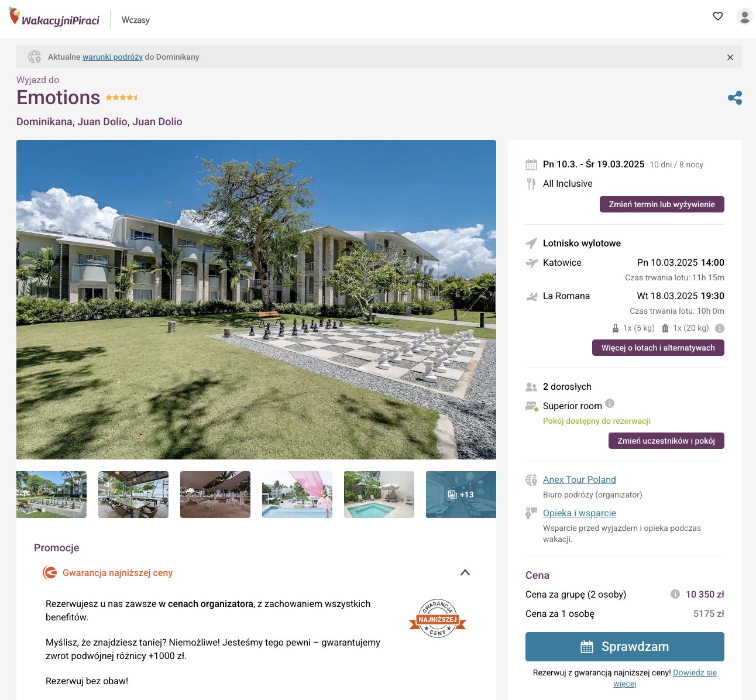Click Więcej o lotach i alternatywach button

click(x=658, y=348)
